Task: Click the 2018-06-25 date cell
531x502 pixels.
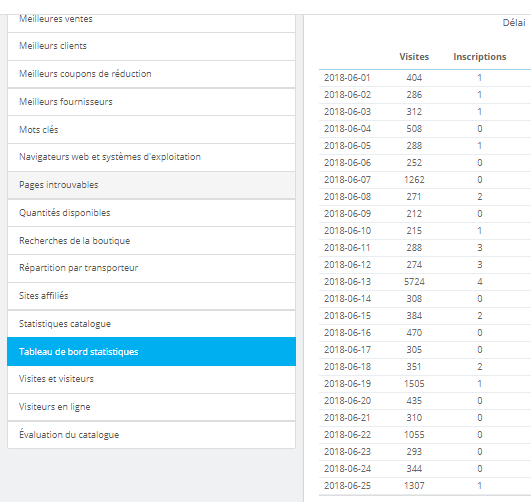Action: (x=347, y=486)
